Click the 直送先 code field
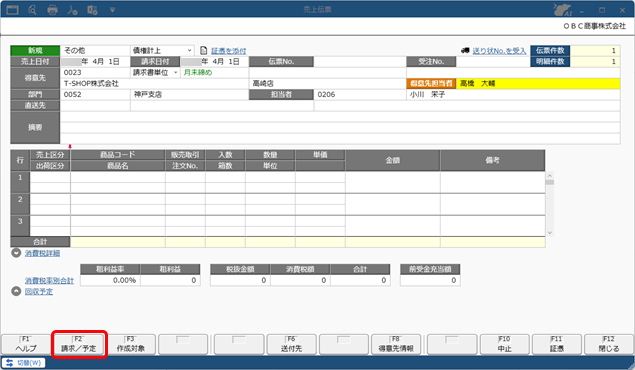The image size is (635, 370). (x=95, y=106)
